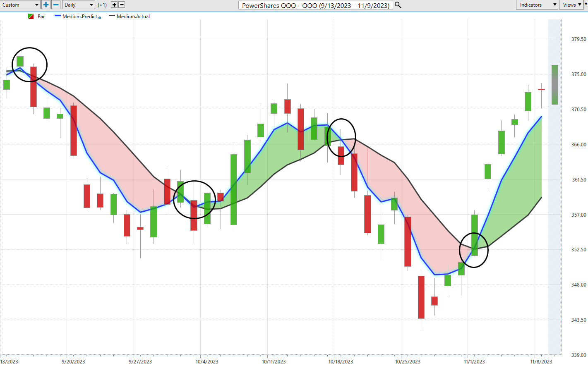Click the dark Medium.Actual line swatch

point(112,16)
